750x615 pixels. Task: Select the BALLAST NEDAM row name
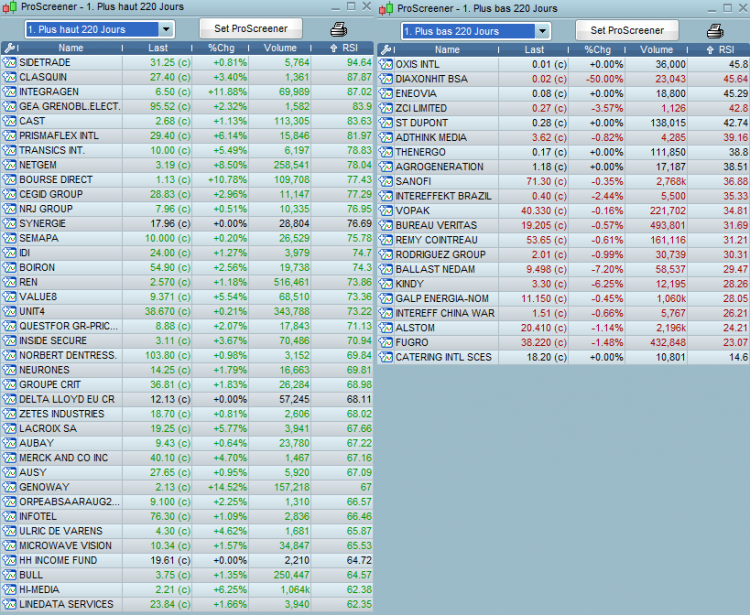[x=435, y=269]
